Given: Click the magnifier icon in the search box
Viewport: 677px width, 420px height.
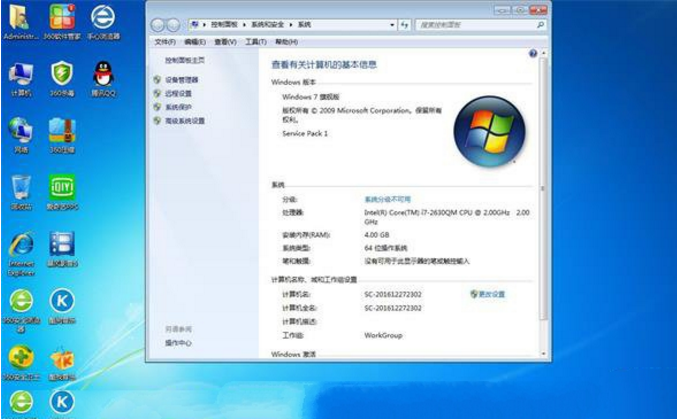Looking at the screenshot, I should (x=540, y=25).
